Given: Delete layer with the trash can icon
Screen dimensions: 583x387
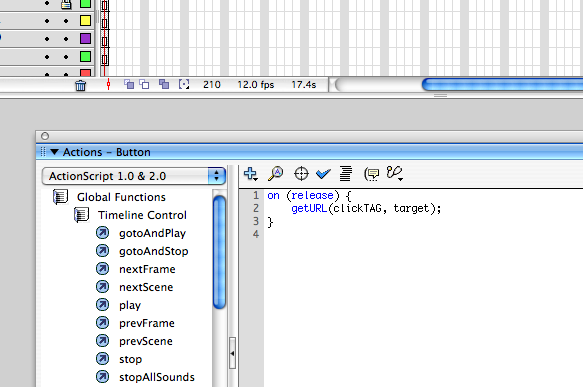Looking at the screenshot, I should [80, 86].
